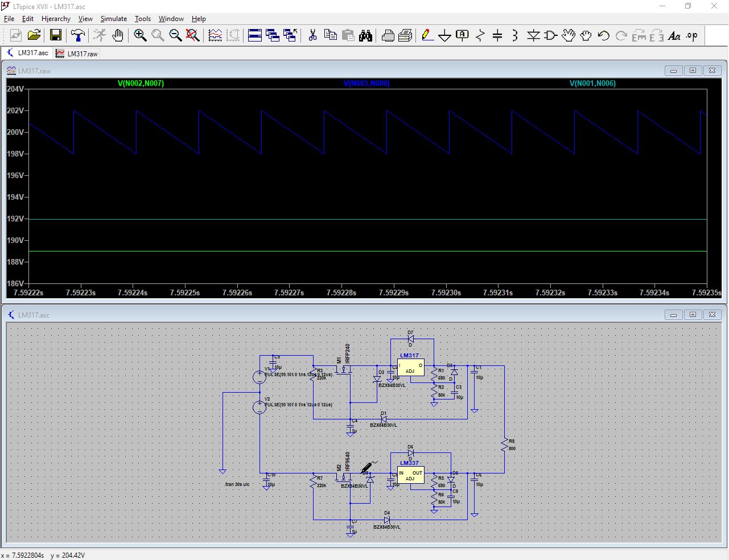The image size is (729, 560).
Task: Select the Zoom In magnifier tool
Action: [x=140, y=36]
